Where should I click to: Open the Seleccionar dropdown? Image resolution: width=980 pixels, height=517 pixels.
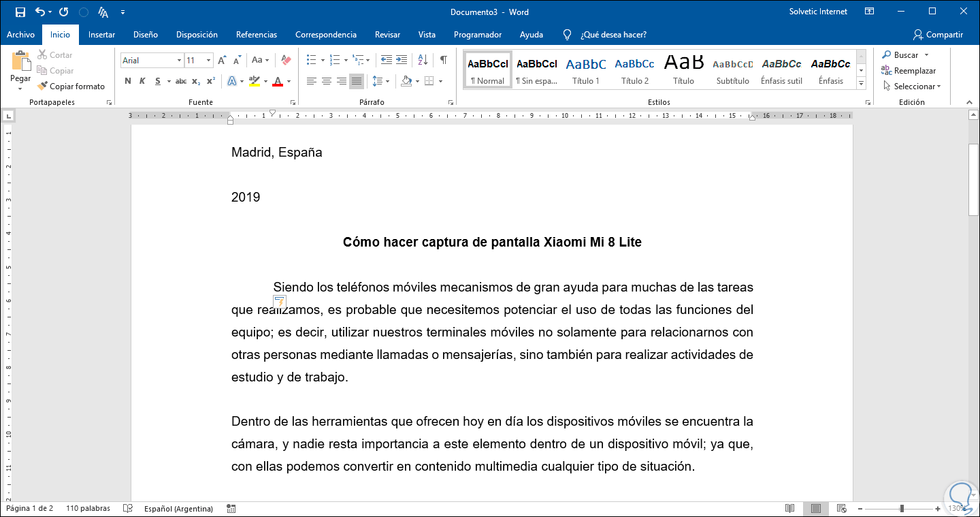[x=911, y=87]
